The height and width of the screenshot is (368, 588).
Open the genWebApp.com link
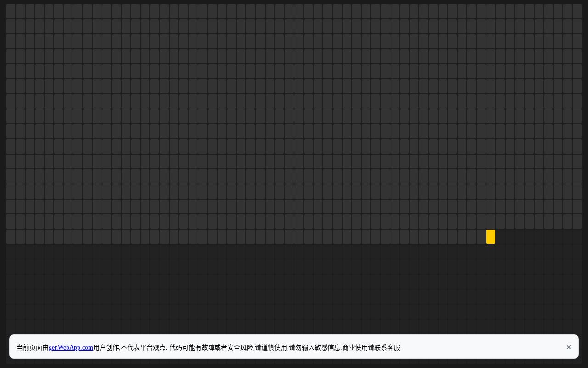71,347
